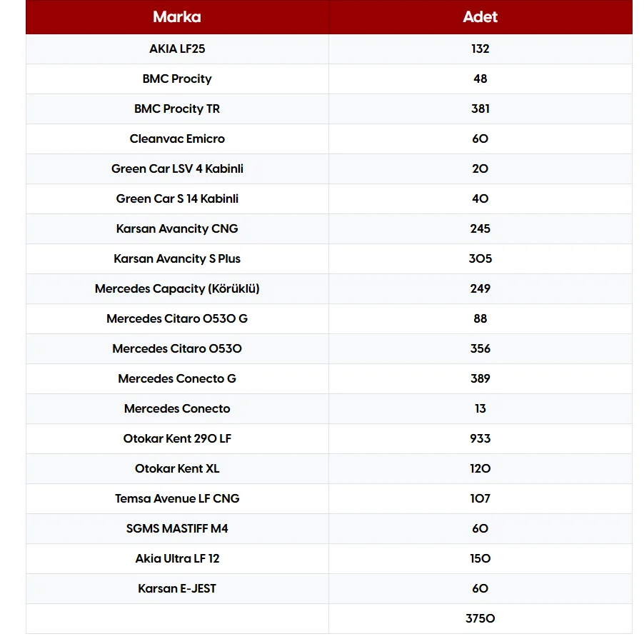Viewport: 644px width, 644px height.
Task: Select Otokar Kent XL cell
Action: click(177, 468)
